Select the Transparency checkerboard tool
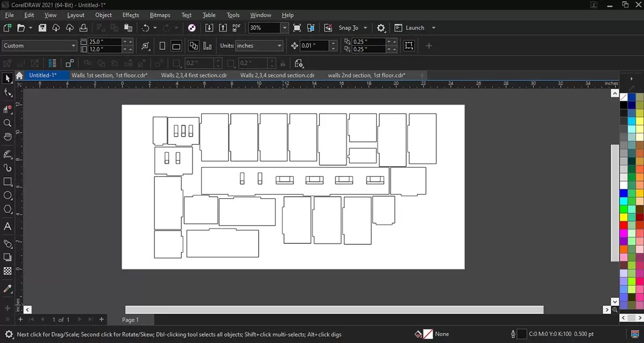 (x=8, y=271)
